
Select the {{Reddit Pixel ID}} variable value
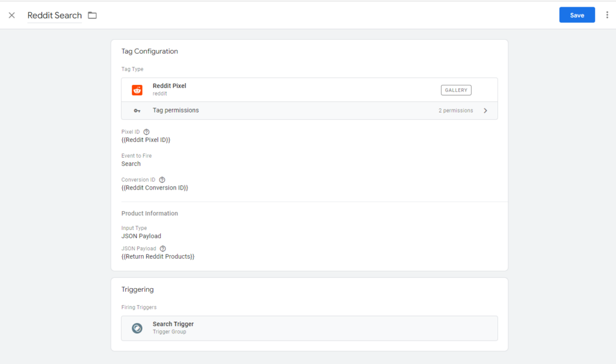(x=146, y=140)
